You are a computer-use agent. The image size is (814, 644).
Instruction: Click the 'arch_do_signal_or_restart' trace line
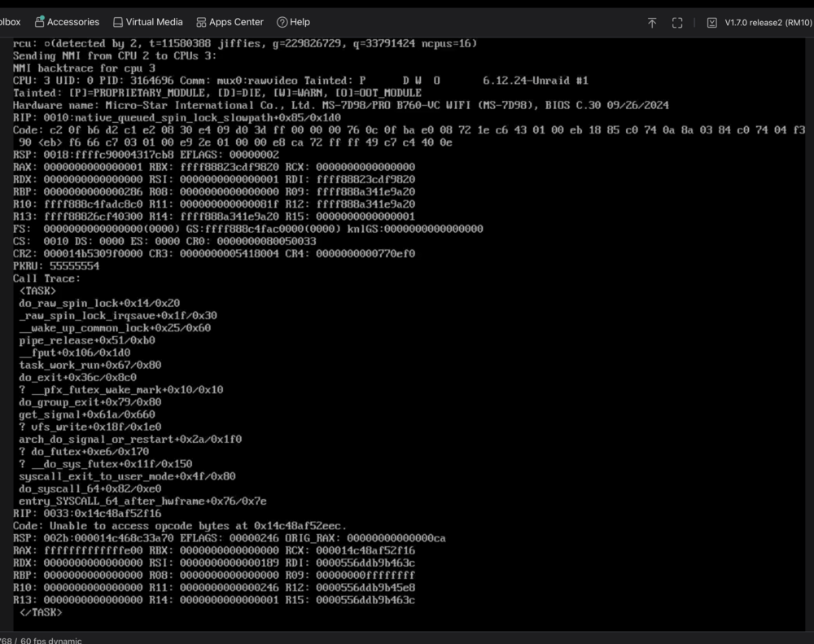click(130, 440)
